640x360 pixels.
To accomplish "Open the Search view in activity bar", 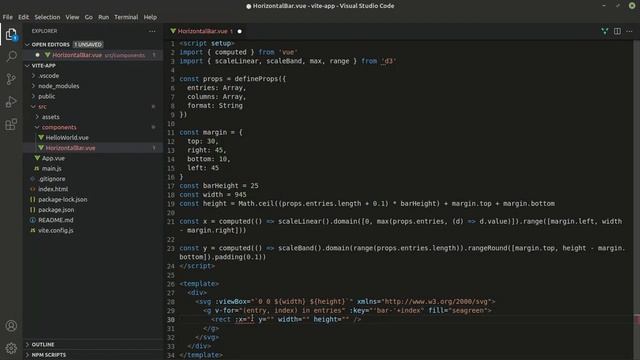I will tap(11, 56).
